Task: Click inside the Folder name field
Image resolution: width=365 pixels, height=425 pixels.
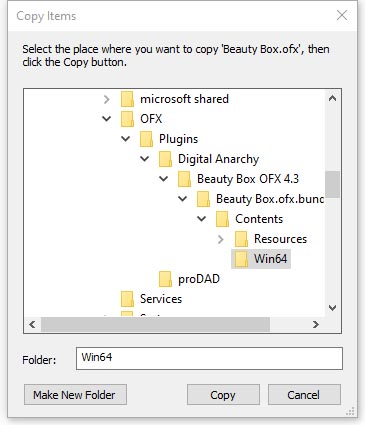Action: point(209,358)
